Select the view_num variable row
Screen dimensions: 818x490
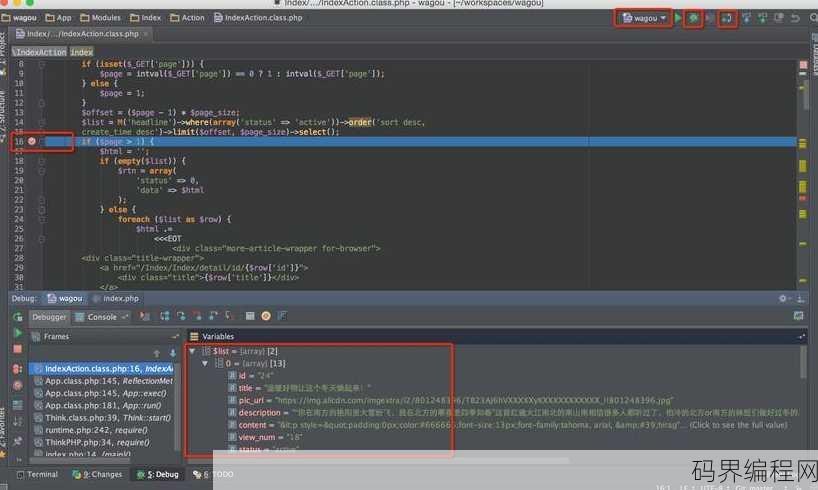click(265, 437)
